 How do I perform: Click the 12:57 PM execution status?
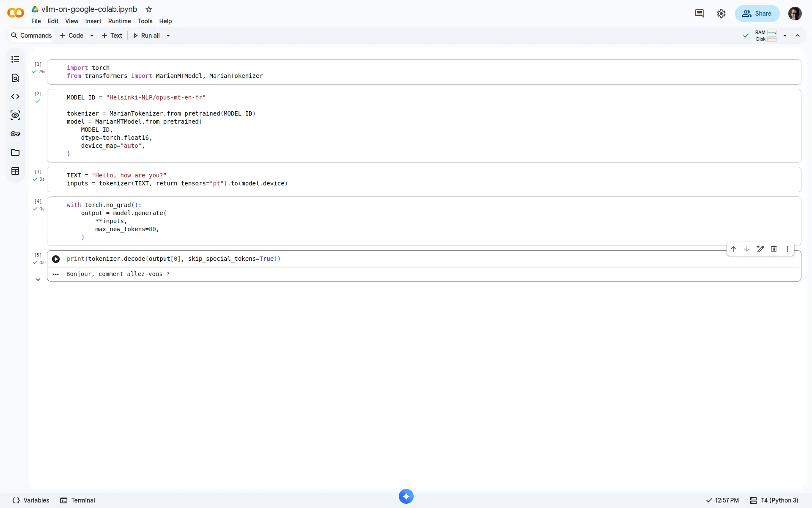pyautogui.click(x=722, y=500)
